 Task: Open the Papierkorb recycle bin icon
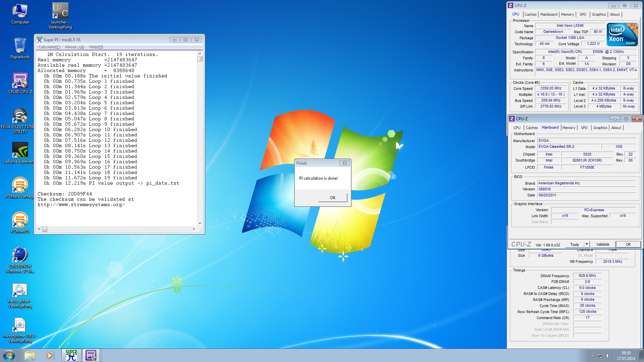20,48
